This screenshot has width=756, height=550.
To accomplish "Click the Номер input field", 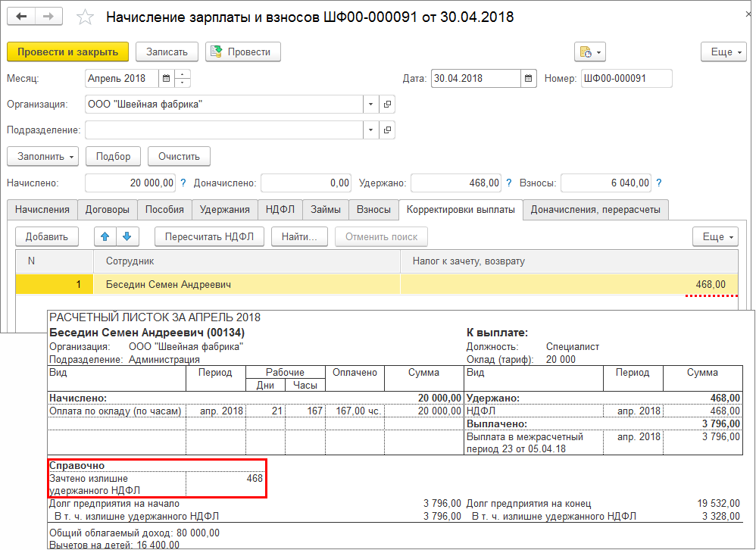I will 626,79.
